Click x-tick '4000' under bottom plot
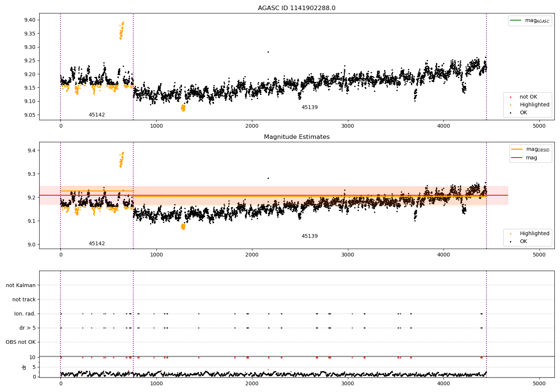The width and height of the screenshot is (560, 392). pyautogui.click(x=444, y=383)
